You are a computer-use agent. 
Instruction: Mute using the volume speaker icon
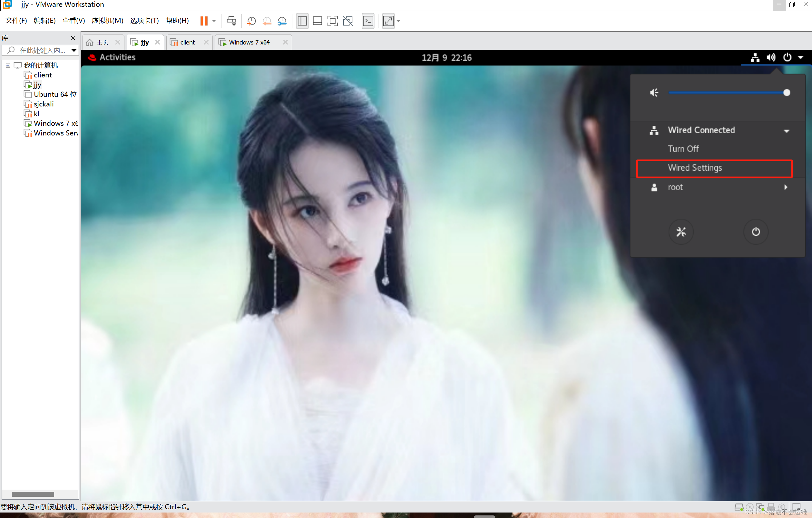tap(654, 93)
